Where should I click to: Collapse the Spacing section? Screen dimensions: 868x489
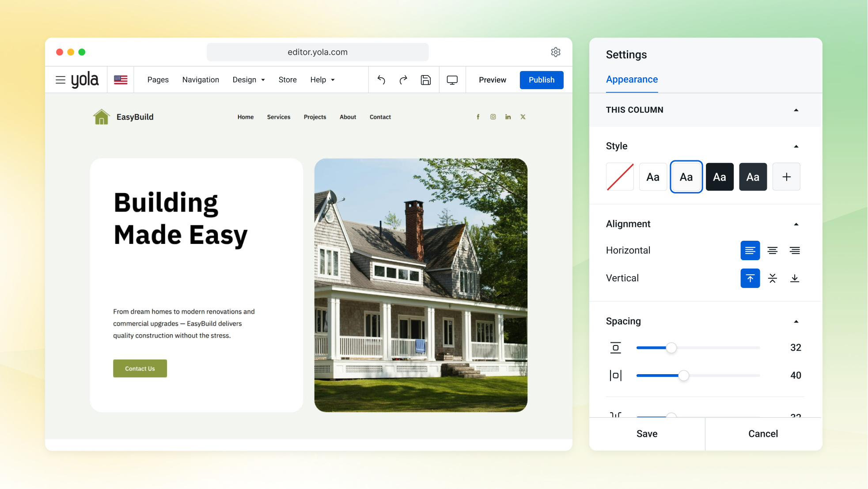tap(796, 322)
